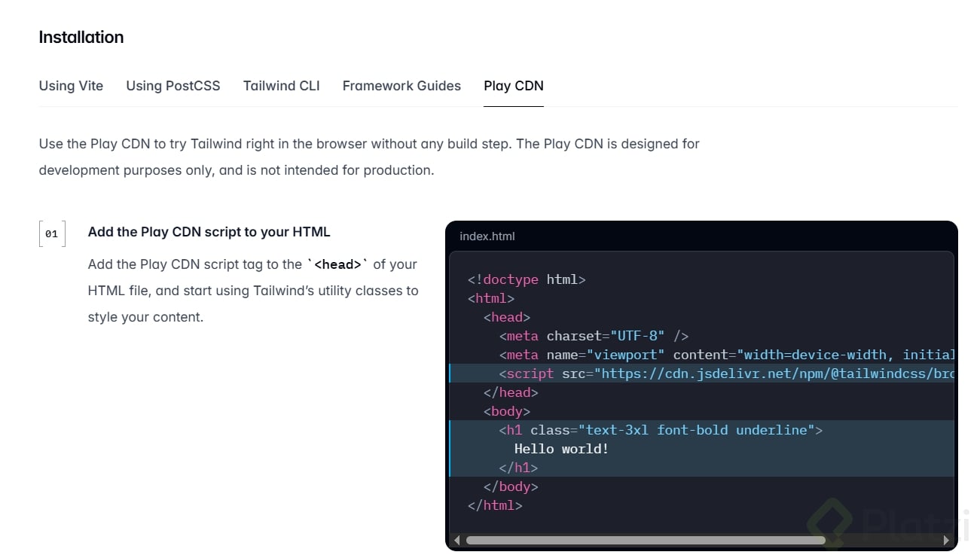Image resolution: width=980 pixels, height=558 pixels.
Task: Click the closing </html> tag line
Action: coord(495,505)
